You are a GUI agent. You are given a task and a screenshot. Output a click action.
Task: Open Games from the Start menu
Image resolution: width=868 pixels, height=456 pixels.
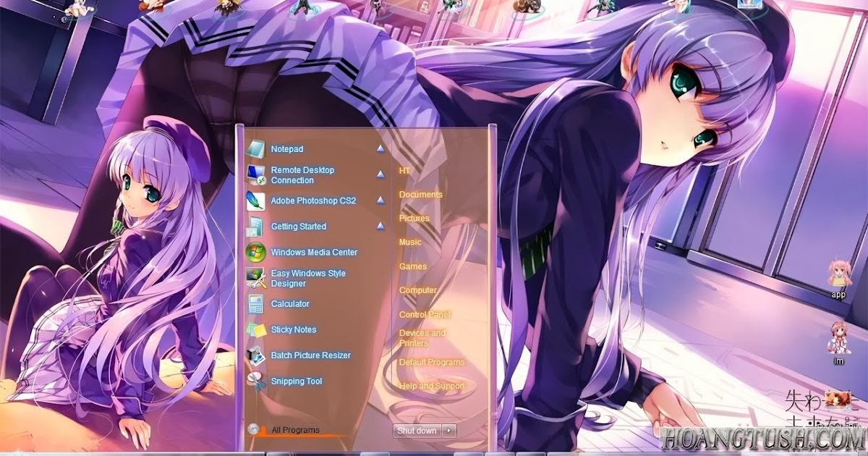[x=412, y=266]
